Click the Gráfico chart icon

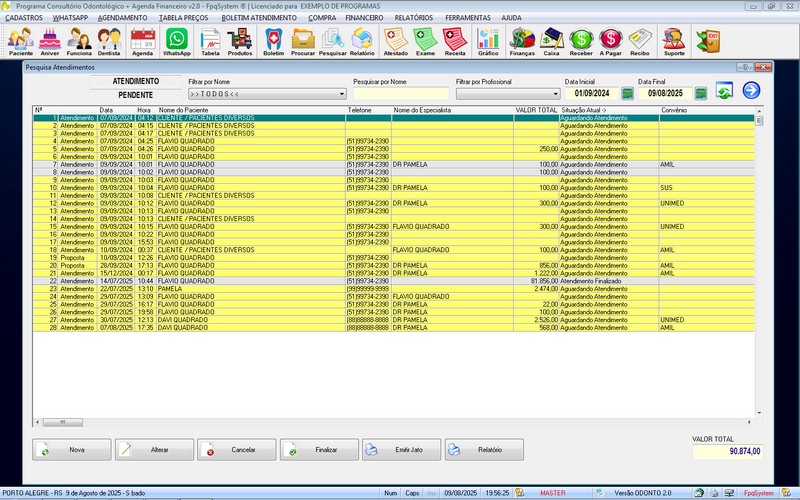[x=488, y=41]
